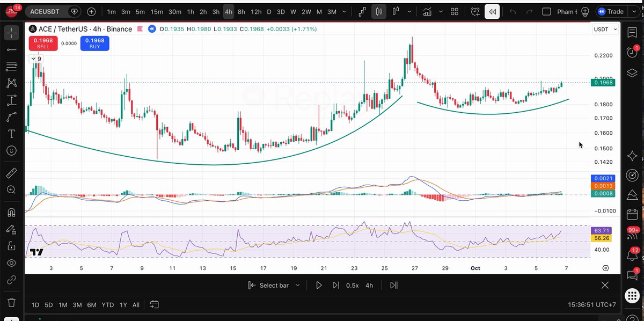Toggle the linked drawings chain icon
644x321 pixels.
tap(11, 280)
